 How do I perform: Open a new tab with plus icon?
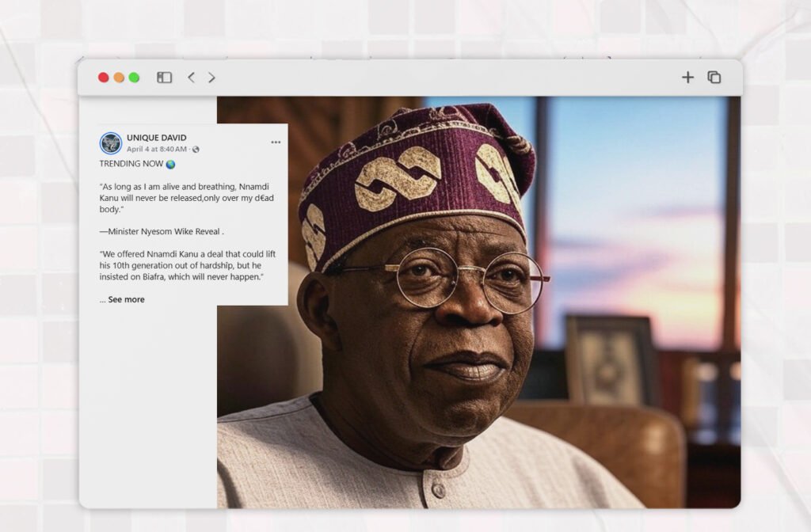tap(687, 77)
